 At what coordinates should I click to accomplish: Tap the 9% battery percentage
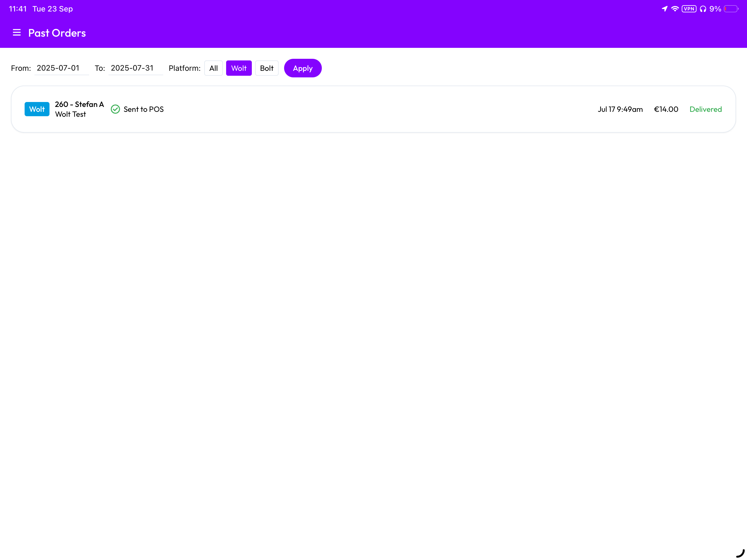[715, 9]
